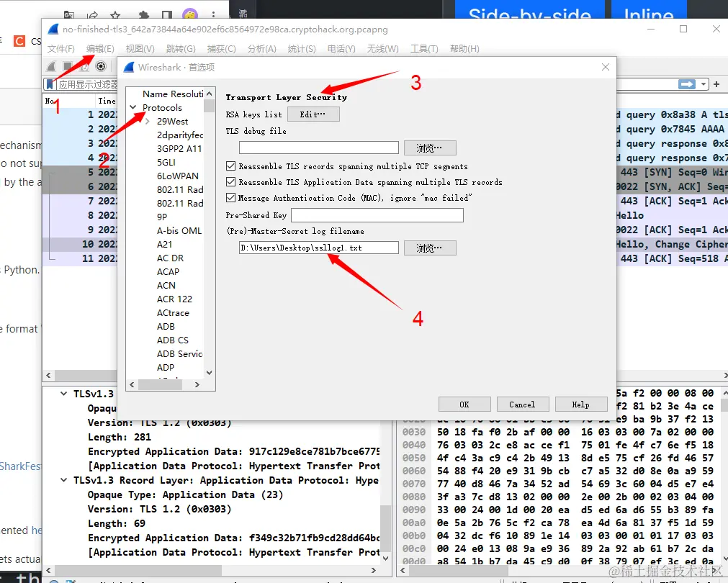
Task: Click the display filter bookmark icon
Action: tap(49, 84)
